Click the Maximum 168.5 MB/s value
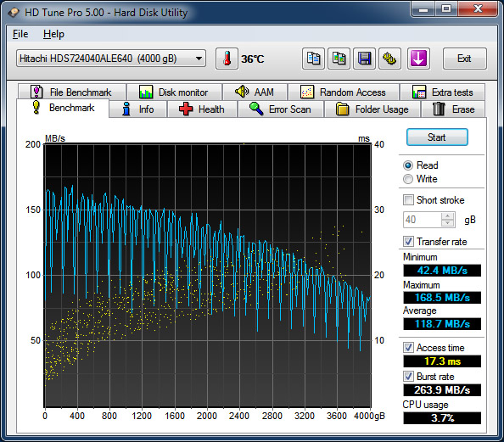The width and height of the screenshot is (504, 442). (x=442, y=297)
